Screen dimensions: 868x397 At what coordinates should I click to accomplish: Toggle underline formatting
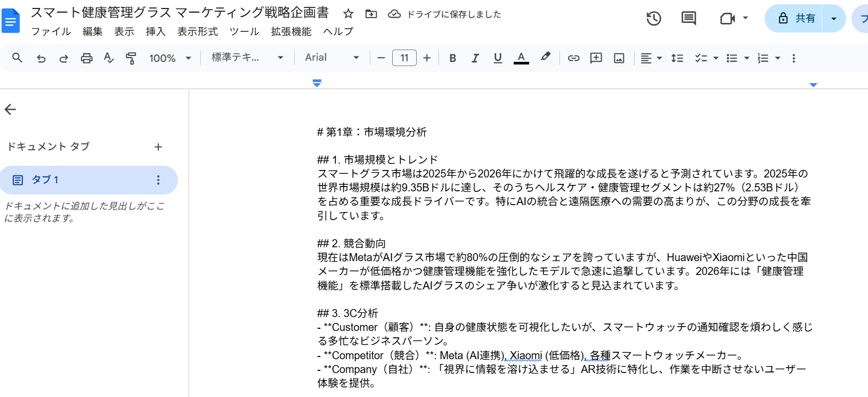(x=498, y=58)
